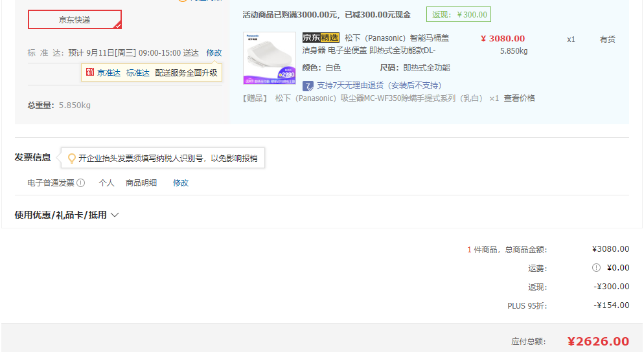Image resolution: width=644 pixels, height=352 pixels.
Task: Click 商品明细 invoice content text
Action: [141, 183]
